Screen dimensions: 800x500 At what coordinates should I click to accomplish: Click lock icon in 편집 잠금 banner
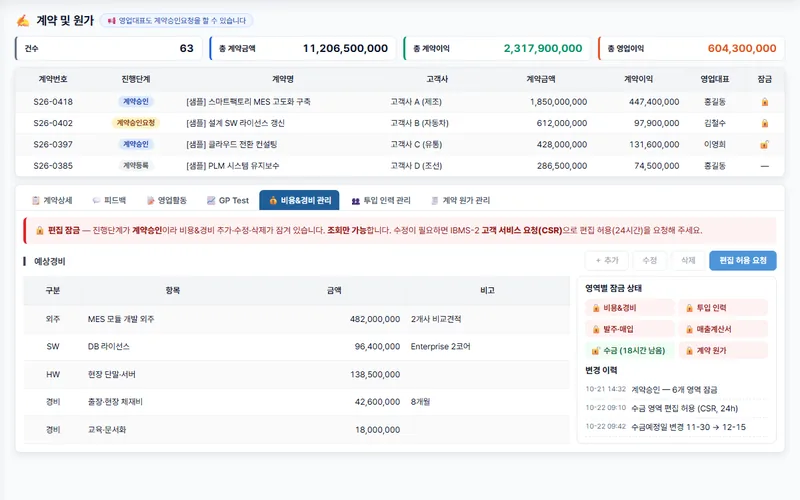(x=39, y=231)
